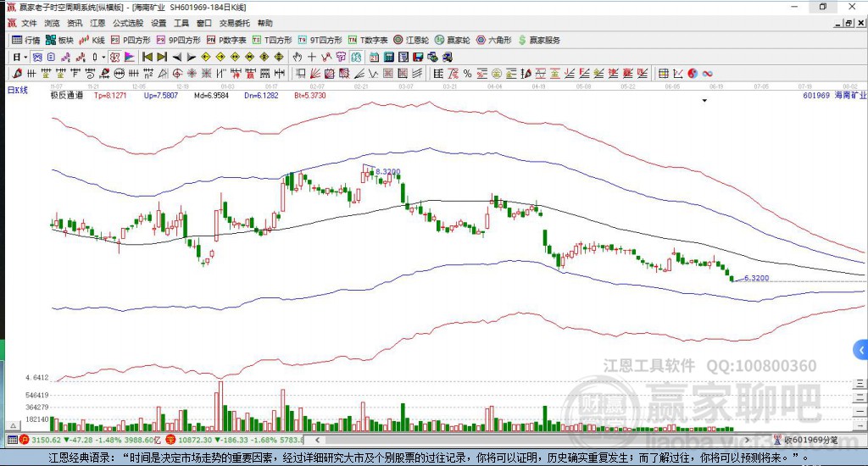This screenshot has height=466, width=868.
Task: Click the black left arrow icon
Action: pyautogui.click(x=176, y=57)
